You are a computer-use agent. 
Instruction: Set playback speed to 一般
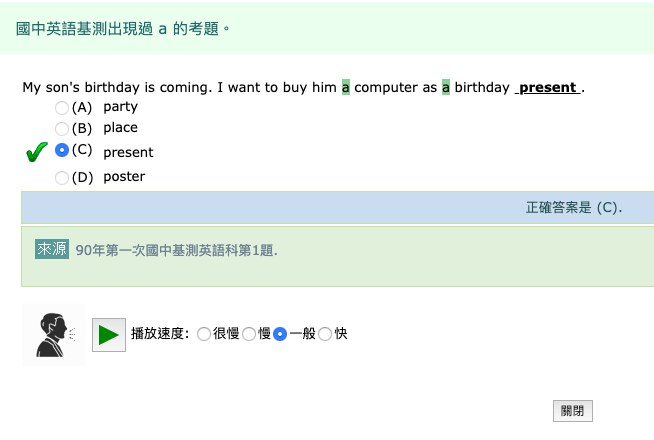click(x=280, y=334)
